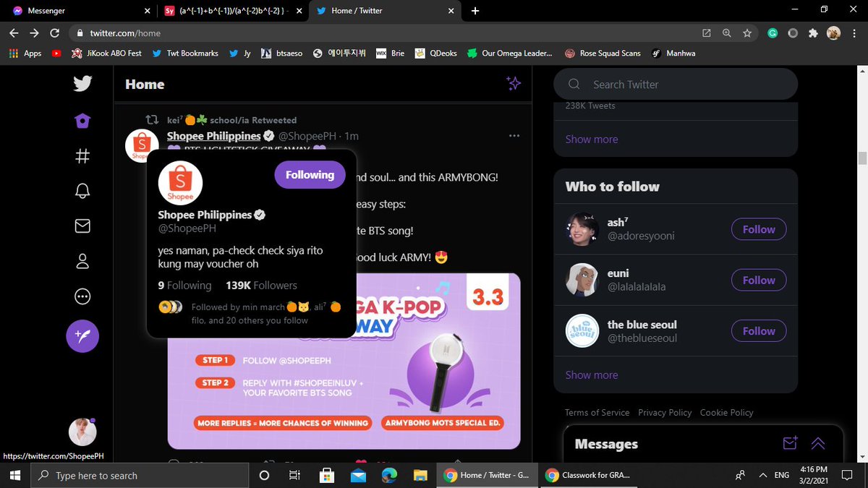
Task: Open the Notifications bell icon
Action: pyautogui.click(x=82, y=191)
